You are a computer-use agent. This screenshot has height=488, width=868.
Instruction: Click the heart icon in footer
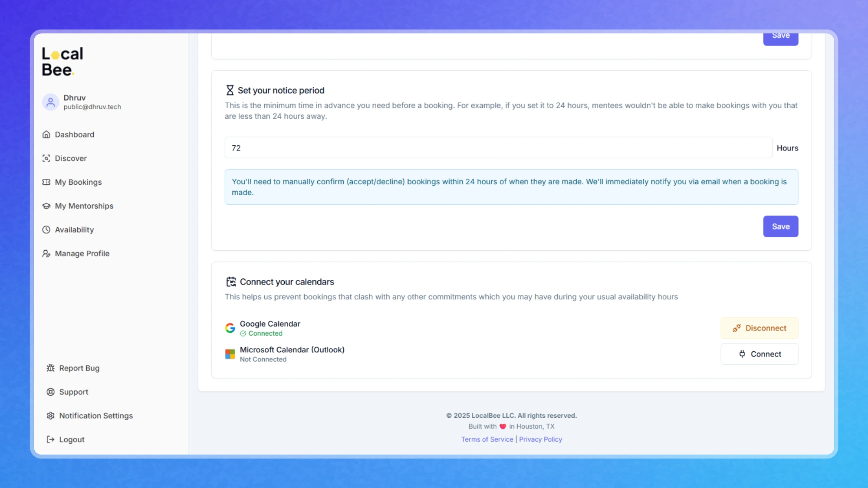503,426
